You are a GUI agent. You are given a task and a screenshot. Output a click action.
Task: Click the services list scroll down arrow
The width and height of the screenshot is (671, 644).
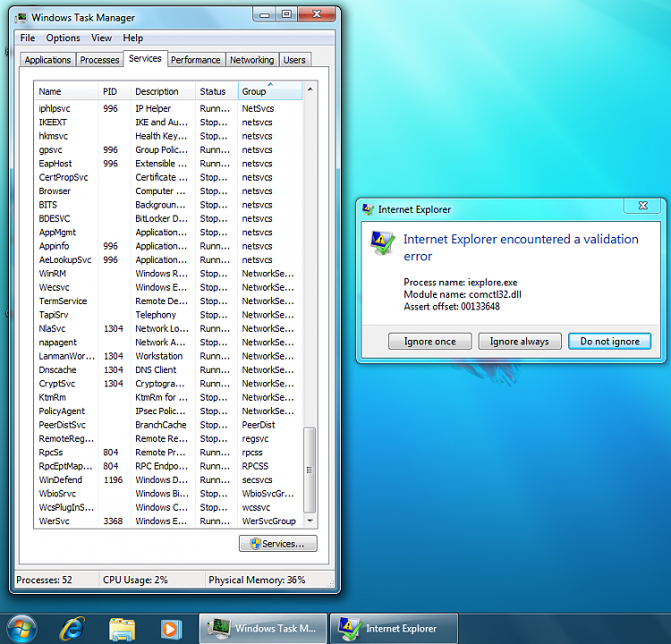(x=310, y=521)
